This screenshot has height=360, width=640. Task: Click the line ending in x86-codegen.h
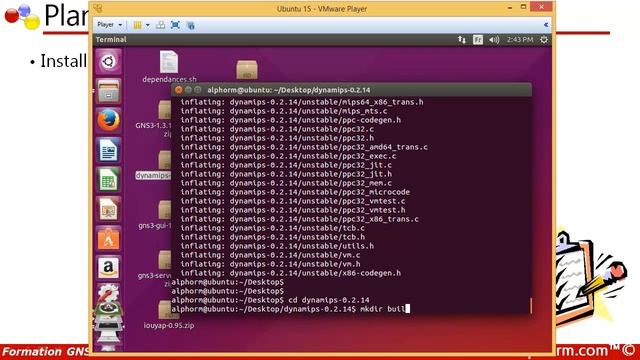coord(291,273)
